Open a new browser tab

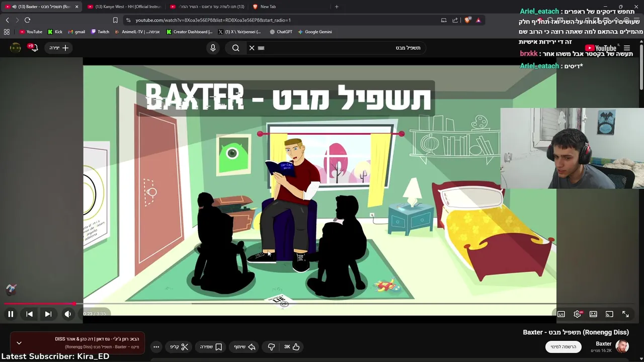[337, 7]
